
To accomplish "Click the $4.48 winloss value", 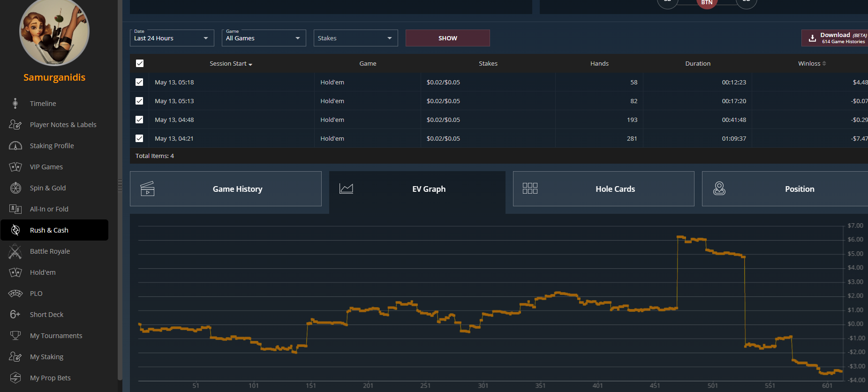I will pos(860,82).
